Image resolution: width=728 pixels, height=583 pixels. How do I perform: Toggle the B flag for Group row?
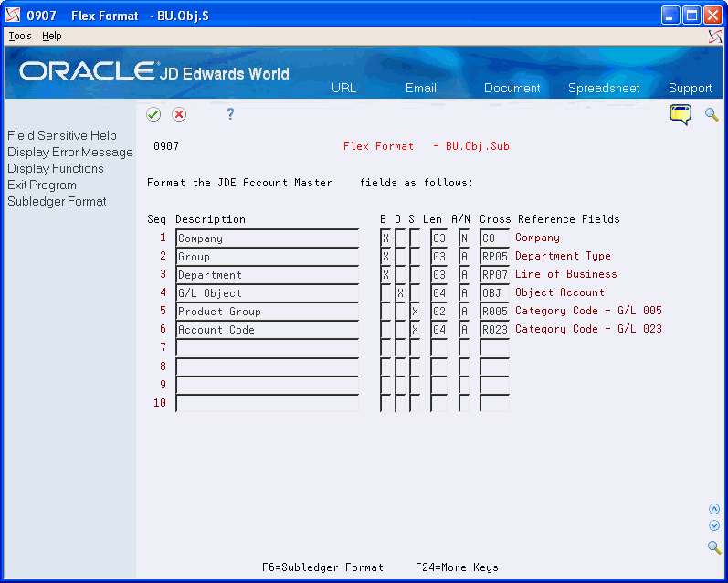385,257
